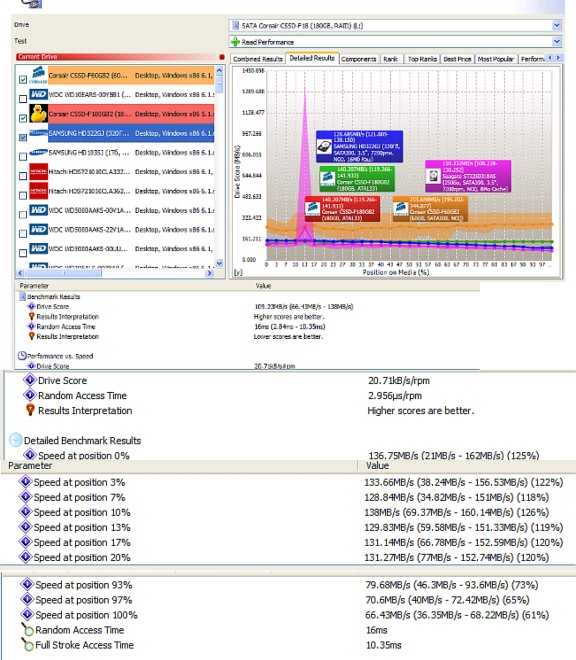This screenshot has width=576, height=660.
Task: Tick the Hitachi HDS7230 A362 checkbox
Action: (x=23, y=195)
